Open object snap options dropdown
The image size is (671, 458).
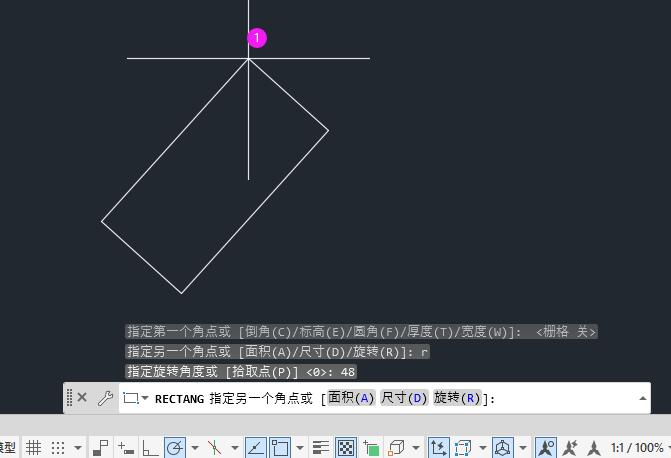tap(300, 448)
